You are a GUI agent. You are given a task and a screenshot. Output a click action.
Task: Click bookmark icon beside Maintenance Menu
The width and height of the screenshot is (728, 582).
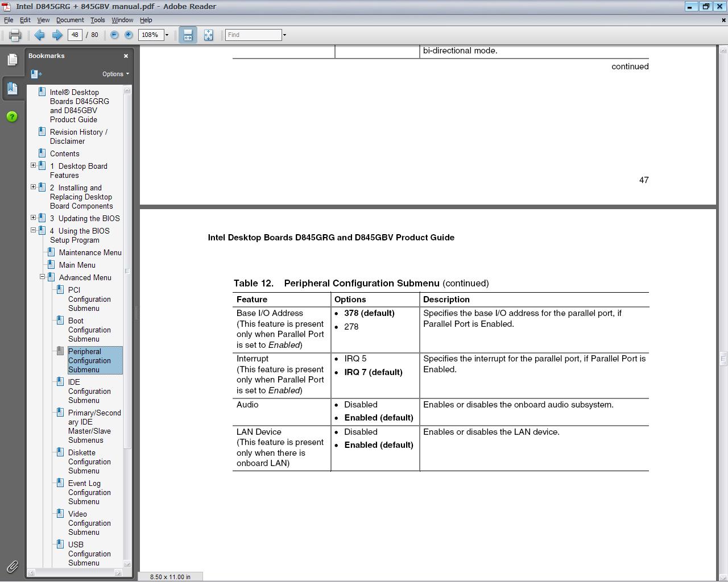coord(51,252)
